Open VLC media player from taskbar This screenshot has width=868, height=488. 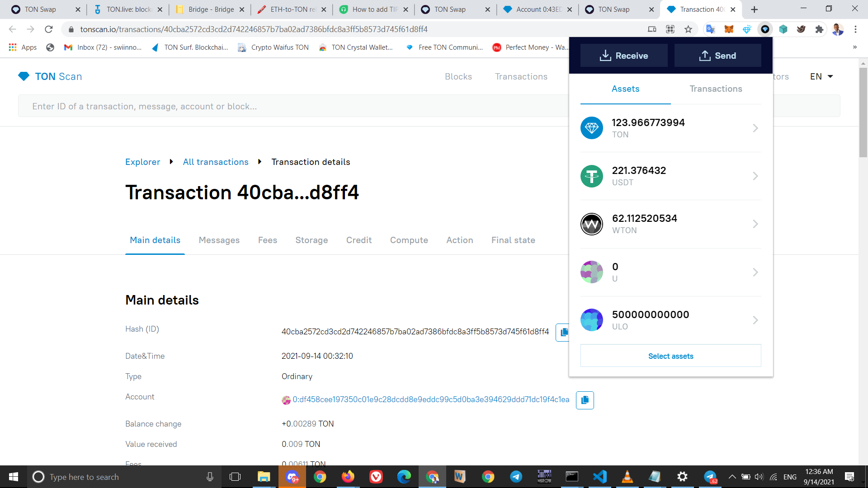627,477
